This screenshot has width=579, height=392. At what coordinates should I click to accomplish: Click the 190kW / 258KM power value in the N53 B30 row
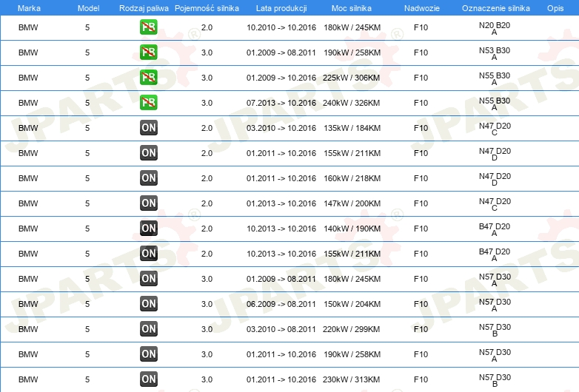click(352, 53)
